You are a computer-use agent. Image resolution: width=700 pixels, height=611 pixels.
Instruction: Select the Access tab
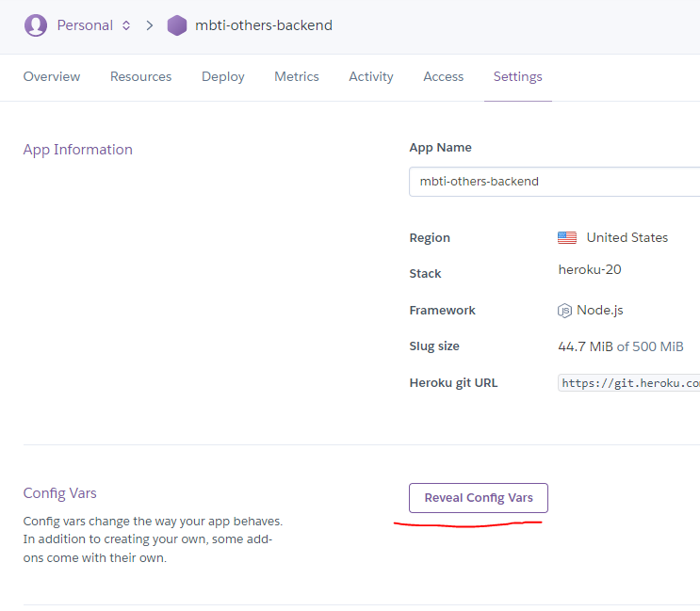coord(444,76)
